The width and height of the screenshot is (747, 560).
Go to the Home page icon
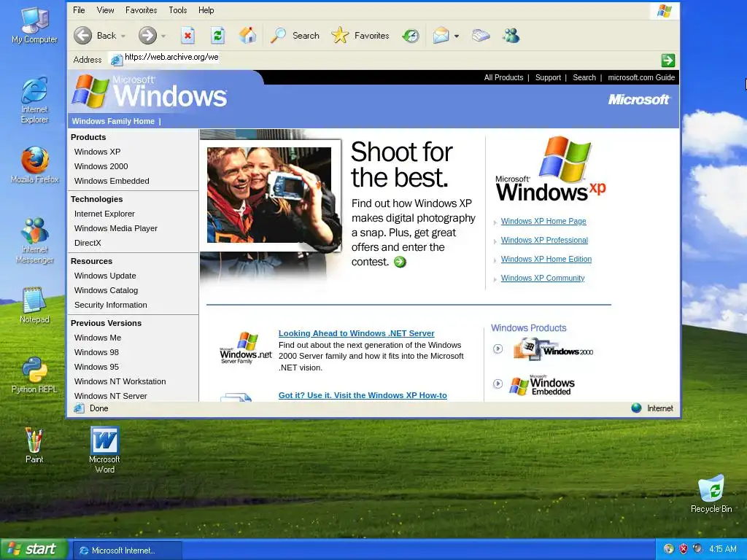(248, 35)
